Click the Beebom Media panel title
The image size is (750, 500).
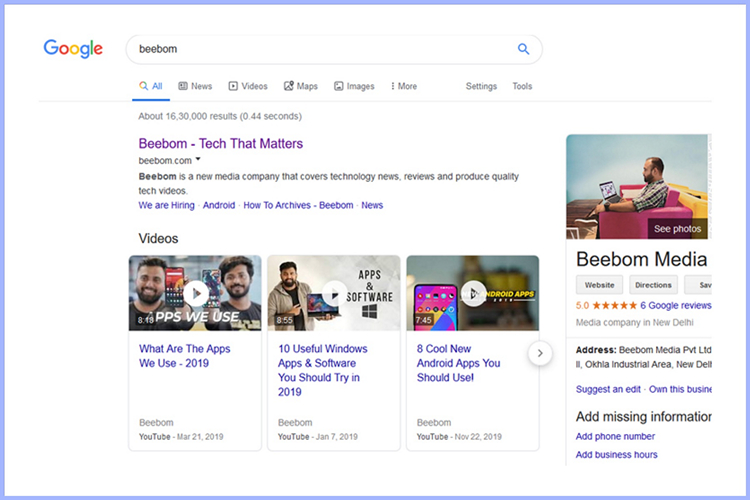[x=641, y=259]
